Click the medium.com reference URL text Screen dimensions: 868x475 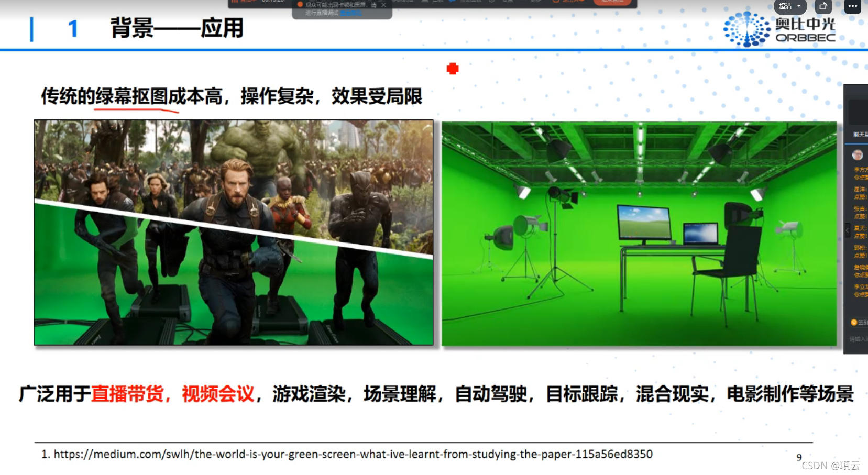[x=353, y=454]
